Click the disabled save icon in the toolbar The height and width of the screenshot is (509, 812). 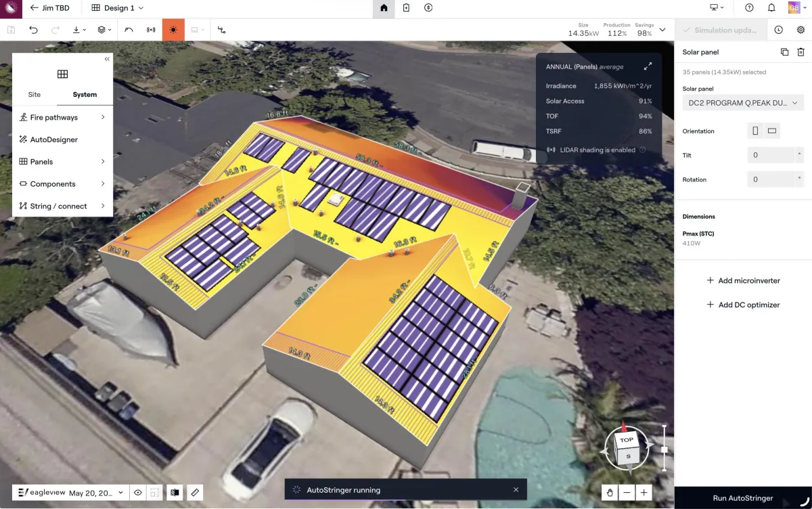11,30
